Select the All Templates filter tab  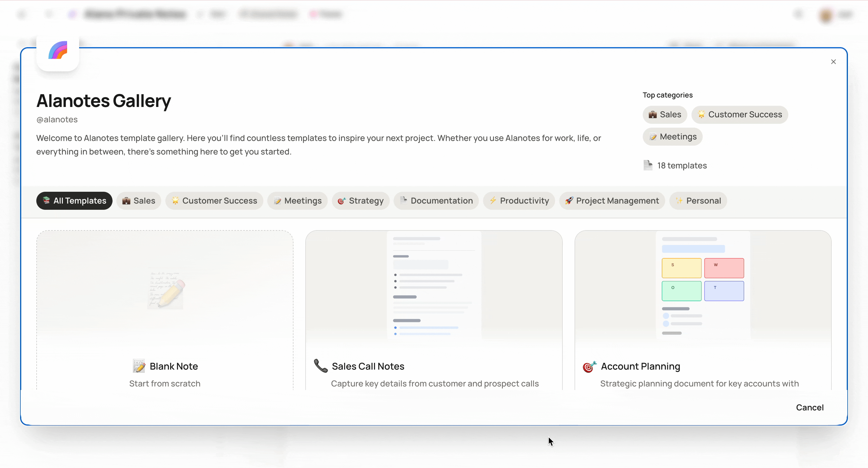click(x=74, y=201)
